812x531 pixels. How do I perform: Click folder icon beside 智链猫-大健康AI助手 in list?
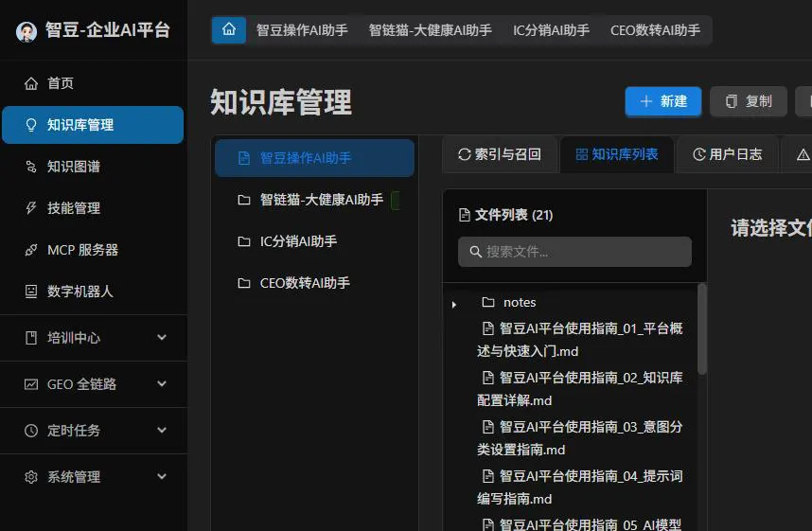point(244,200)
